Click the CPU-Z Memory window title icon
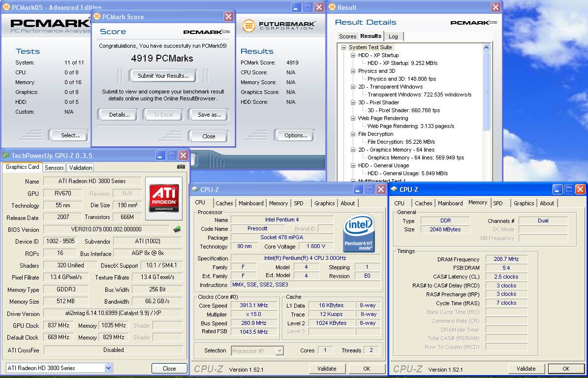The height and width of the screenshot is (378, 588). pyautogui.click(x=394, y=189)
